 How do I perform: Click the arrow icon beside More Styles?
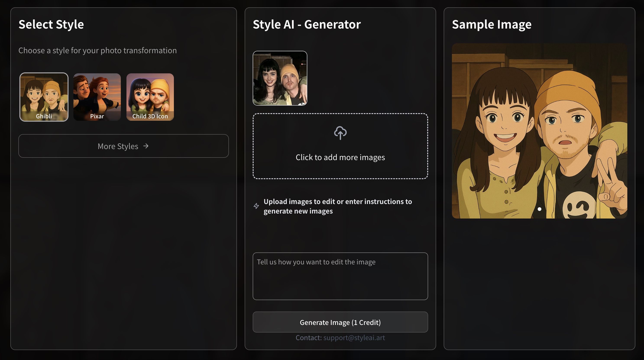point(146,146)
